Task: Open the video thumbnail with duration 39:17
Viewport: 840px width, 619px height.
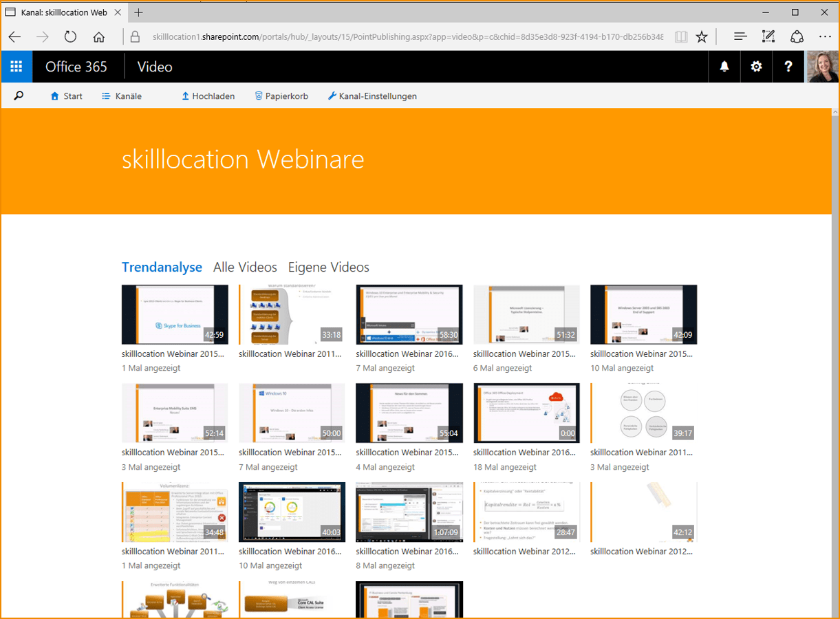Action: tap(643, 413)
